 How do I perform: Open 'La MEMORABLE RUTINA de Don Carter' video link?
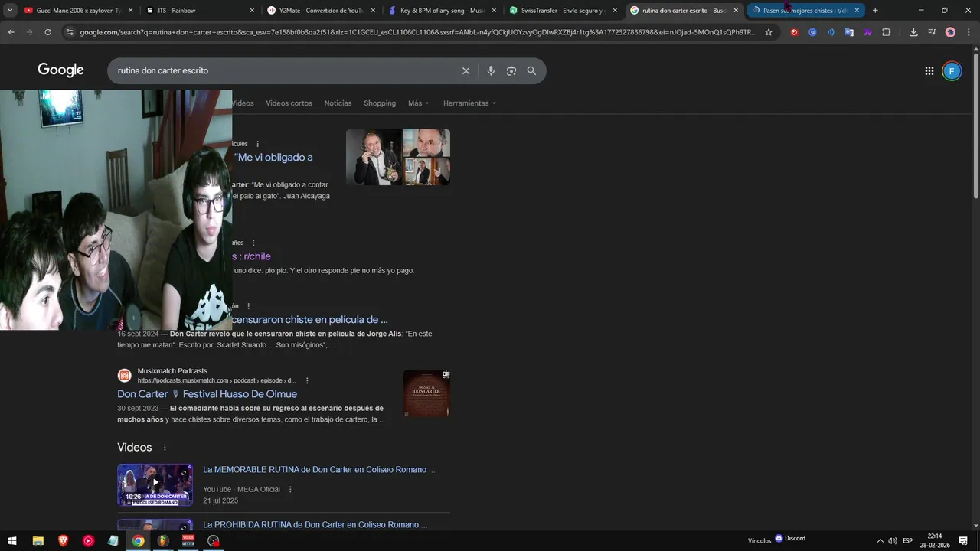click(x=318, y=470)
